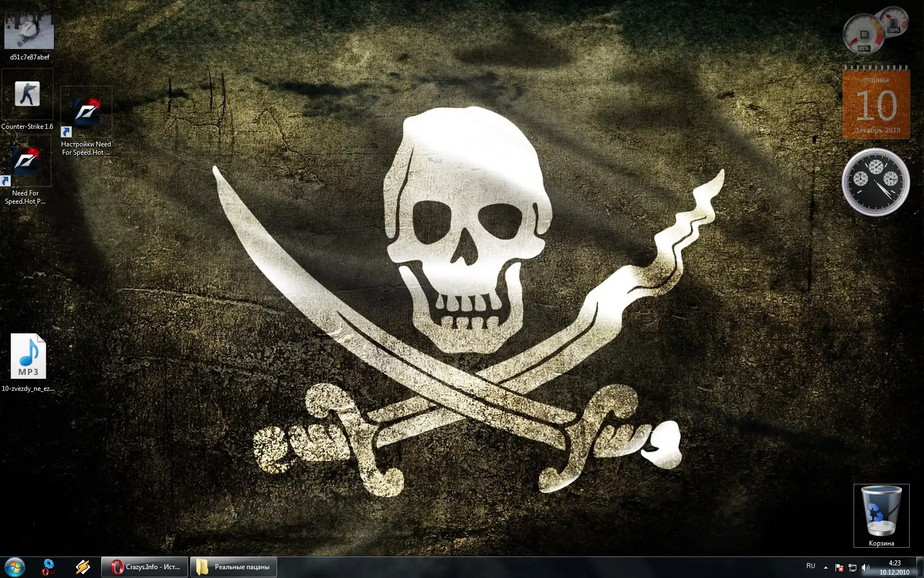Select the d51c7e87abef image thumbnail
This screenshot has height=578, width=924.
pyautogui.click(x=29, y=31)
